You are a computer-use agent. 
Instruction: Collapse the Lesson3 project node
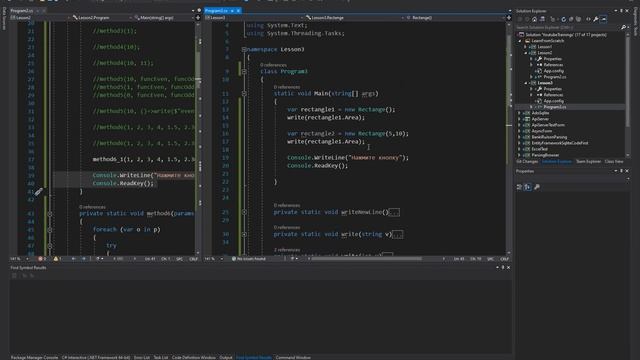click(526, 83)
